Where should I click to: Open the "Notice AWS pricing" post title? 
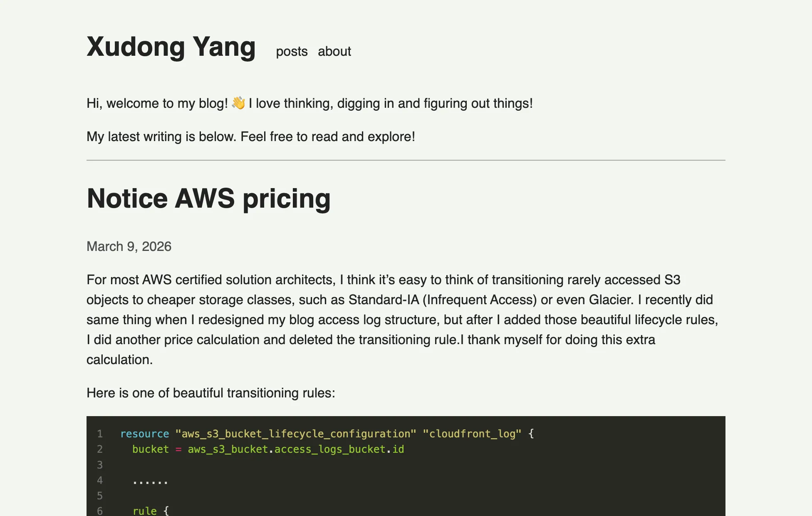208,198
